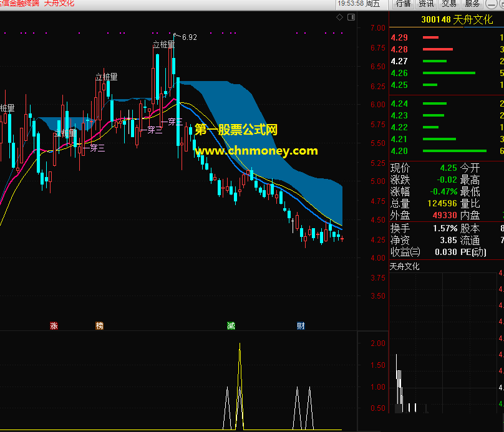Viewport: 504px width, 432px height.
Task: Click the diamond icon above the chart
Action: coord(339,17)
